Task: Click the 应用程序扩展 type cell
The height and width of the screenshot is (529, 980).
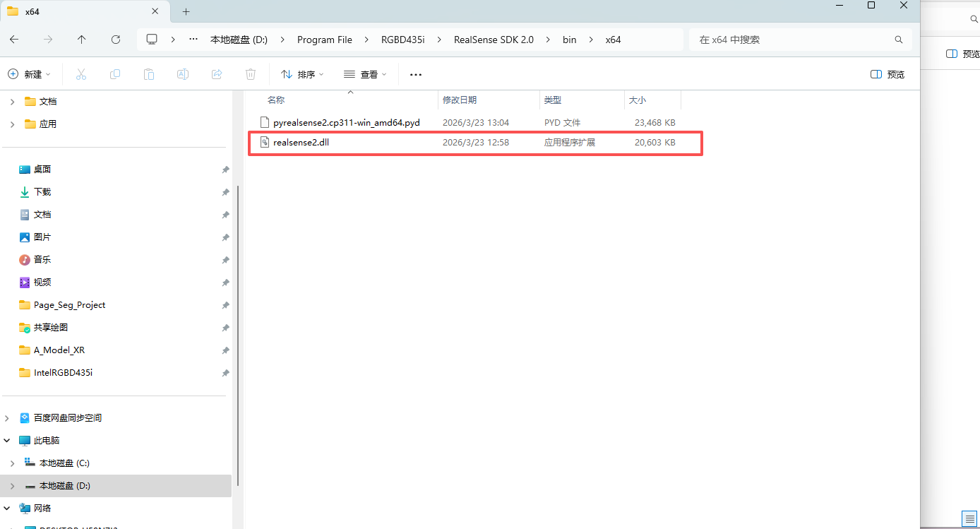Action: coord(570,142)
